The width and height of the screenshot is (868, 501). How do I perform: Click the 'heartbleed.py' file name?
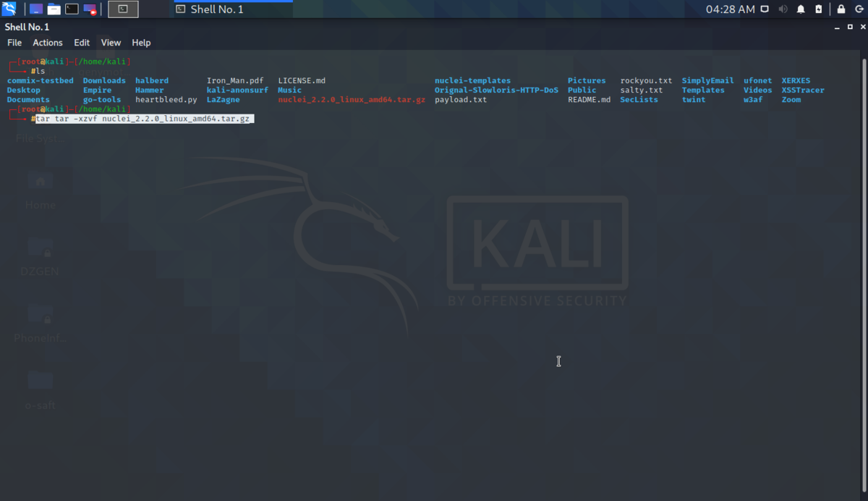click(x=166, y=99)
